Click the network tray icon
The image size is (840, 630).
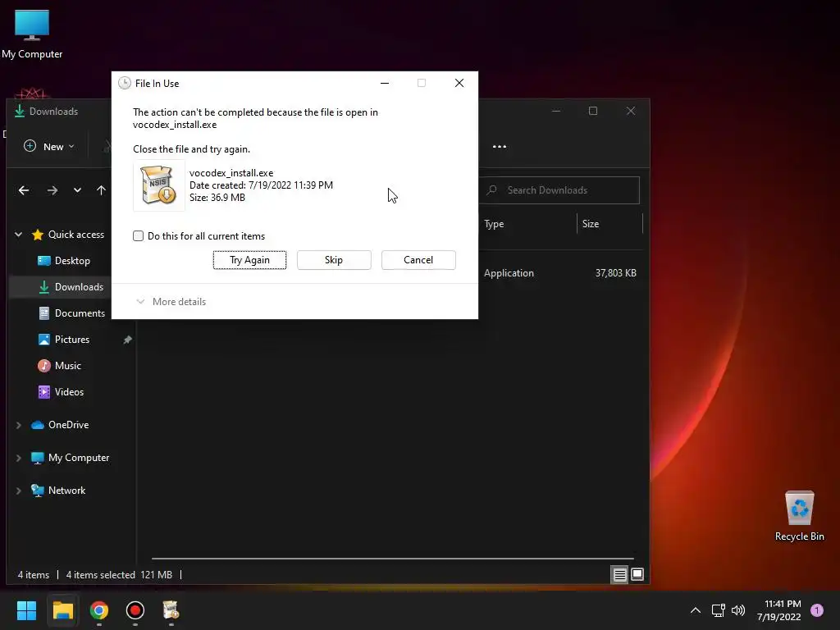click(x=718, y=610)
